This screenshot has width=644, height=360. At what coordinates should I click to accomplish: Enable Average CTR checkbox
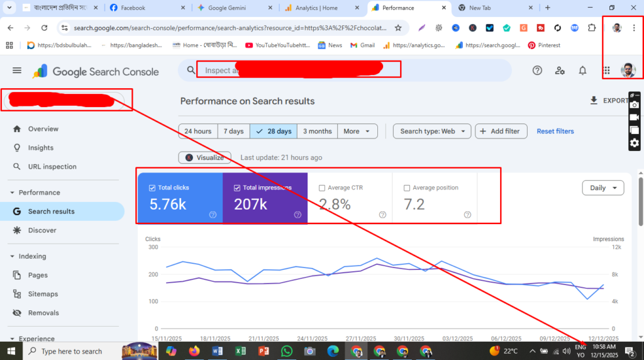(x=322, y=188)
